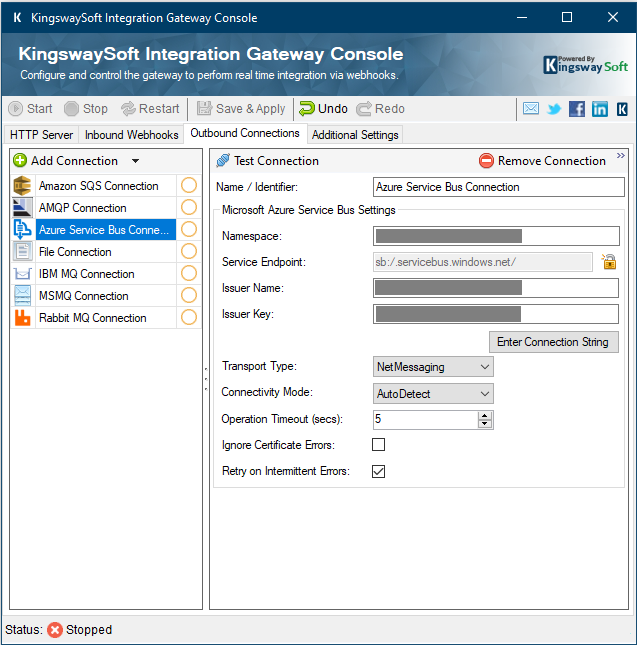Click the Enter Connection String button

tap(554, 342)
